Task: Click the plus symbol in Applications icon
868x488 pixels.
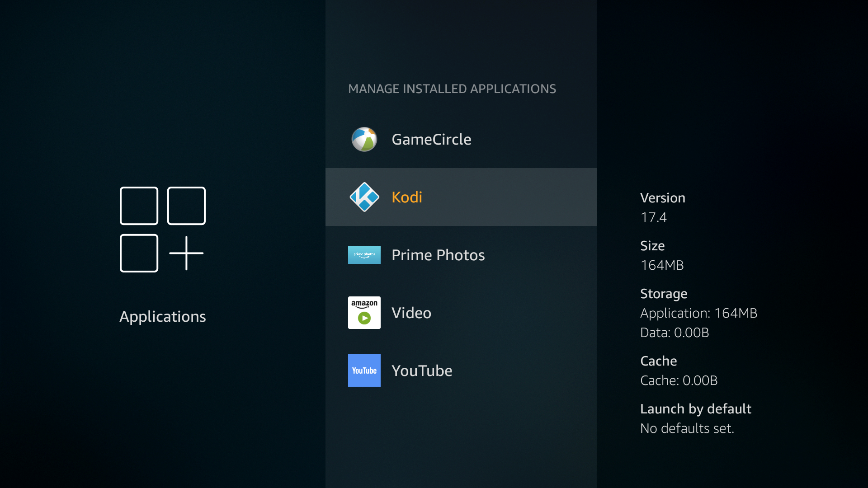Action: click(186, 253)
